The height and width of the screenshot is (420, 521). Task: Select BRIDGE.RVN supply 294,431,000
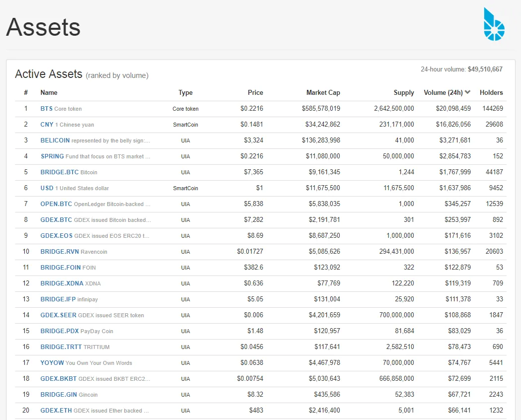[x=397, y=252]
